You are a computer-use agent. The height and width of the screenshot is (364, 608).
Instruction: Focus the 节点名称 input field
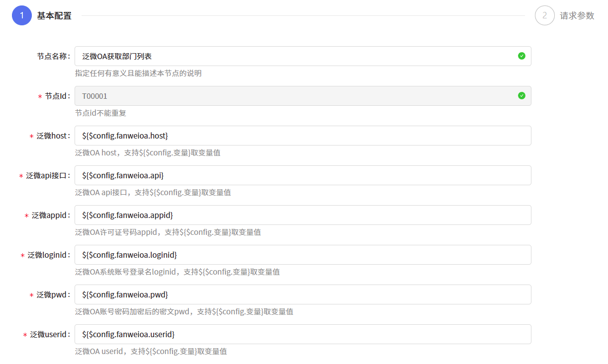coord(298,56)
